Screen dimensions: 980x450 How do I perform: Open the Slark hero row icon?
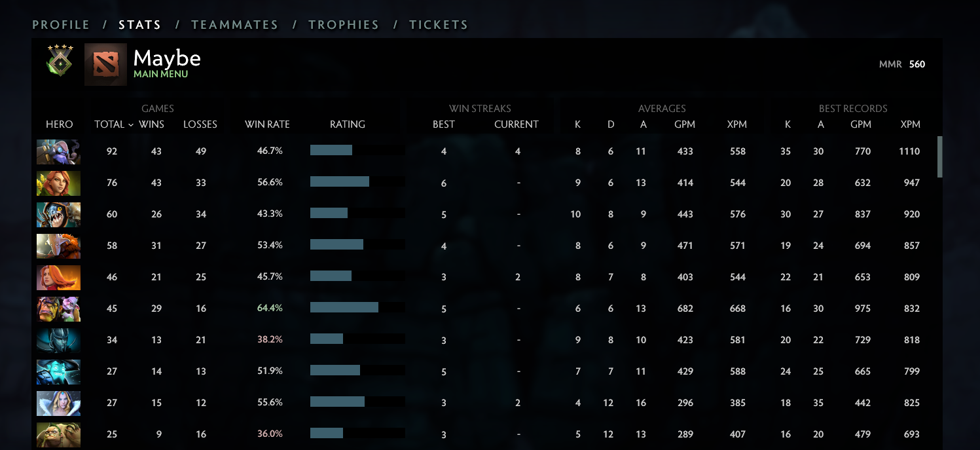pos(58,214)
